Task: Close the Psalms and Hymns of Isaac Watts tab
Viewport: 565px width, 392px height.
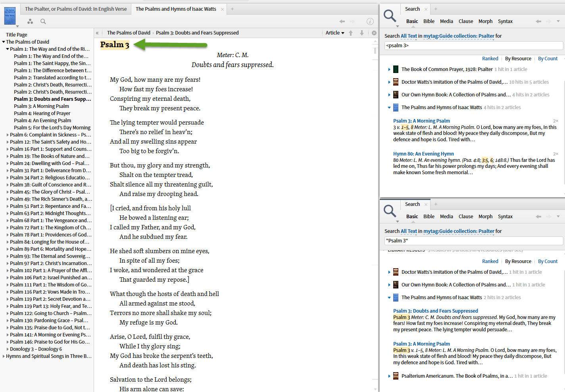Action: (222, 9)
